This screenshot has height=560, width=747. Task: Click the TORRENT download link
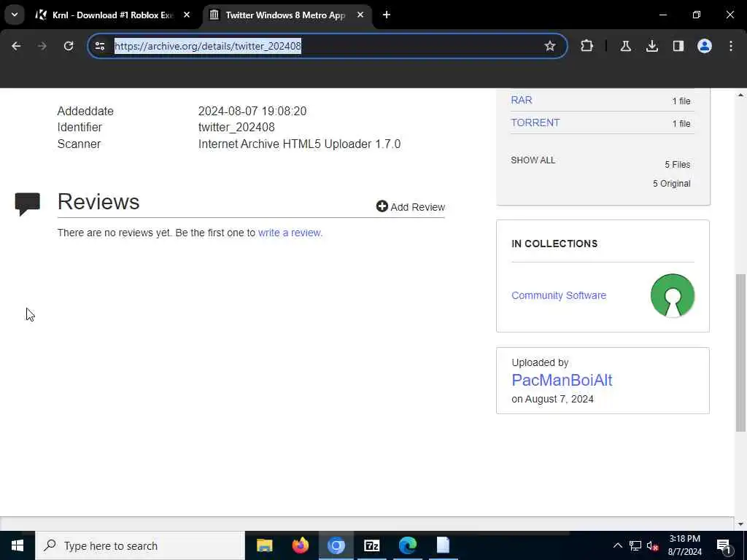click(x=535, y=122)
